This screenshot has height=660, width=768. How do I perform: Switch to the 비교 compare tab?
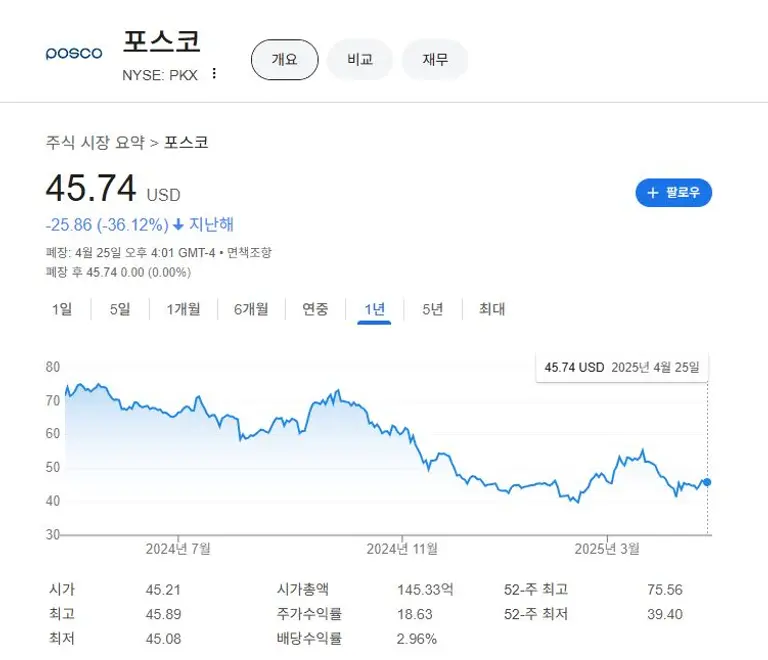pyautogui.click(x=360, y=60)
